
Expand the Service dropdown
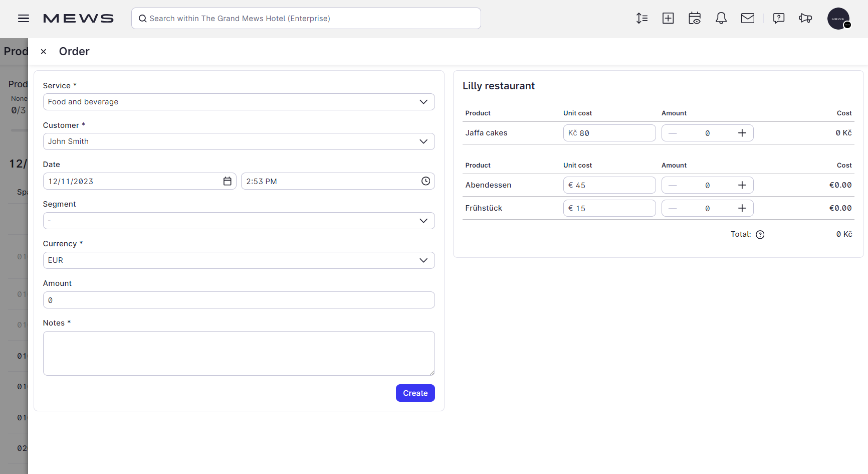(x=239, y=102)
